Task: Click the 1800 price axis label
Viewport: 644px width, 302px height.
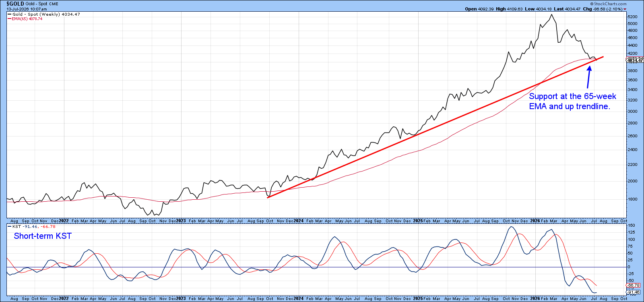Action: (632, 199)
